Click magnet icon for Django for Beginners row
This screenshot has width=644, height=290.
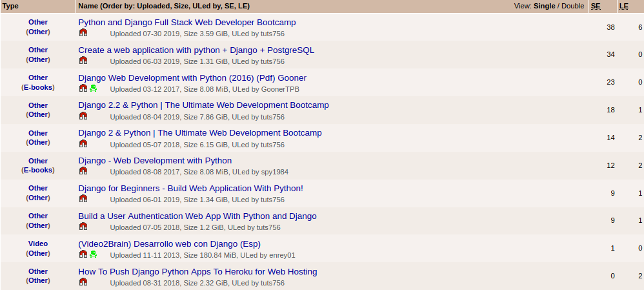point(83,199)
